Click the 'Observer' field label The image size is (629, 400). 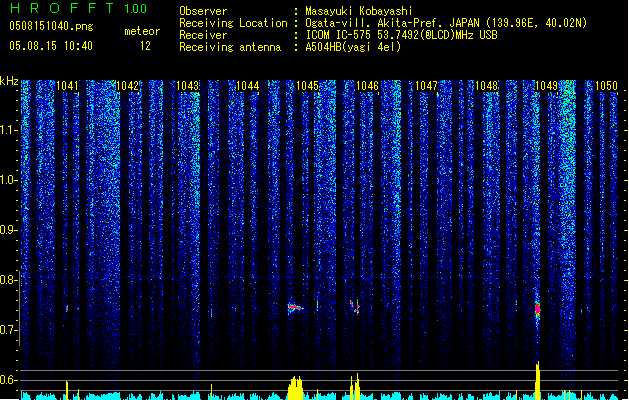pos(203,11)
